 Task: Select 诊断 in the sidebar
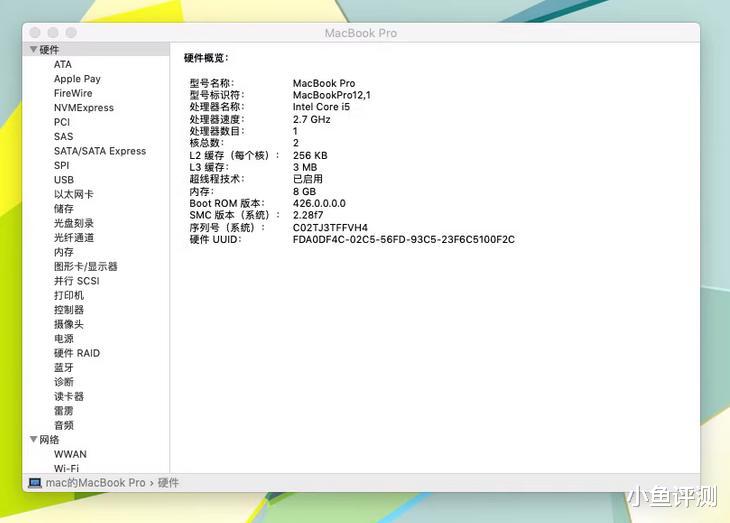pos(64,382)
